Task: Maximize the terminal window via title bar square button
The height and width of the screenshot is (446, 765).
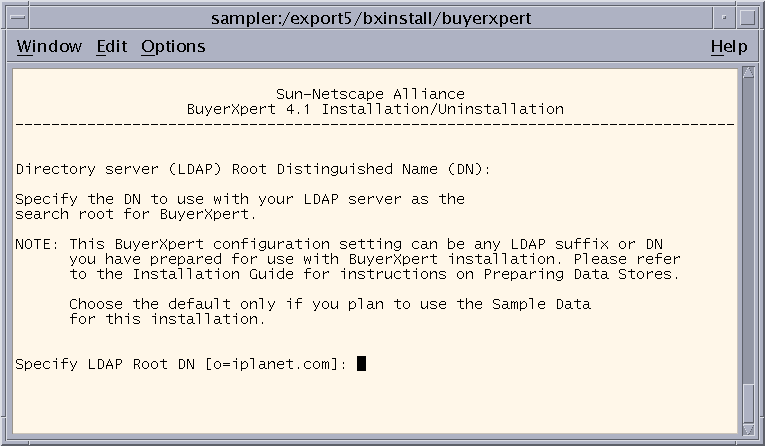Action: tap(747, 18)
